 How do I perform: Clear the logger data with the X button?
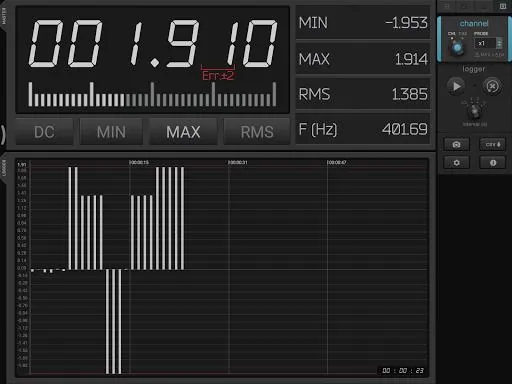pyautogui.click(x=493, y=86)
